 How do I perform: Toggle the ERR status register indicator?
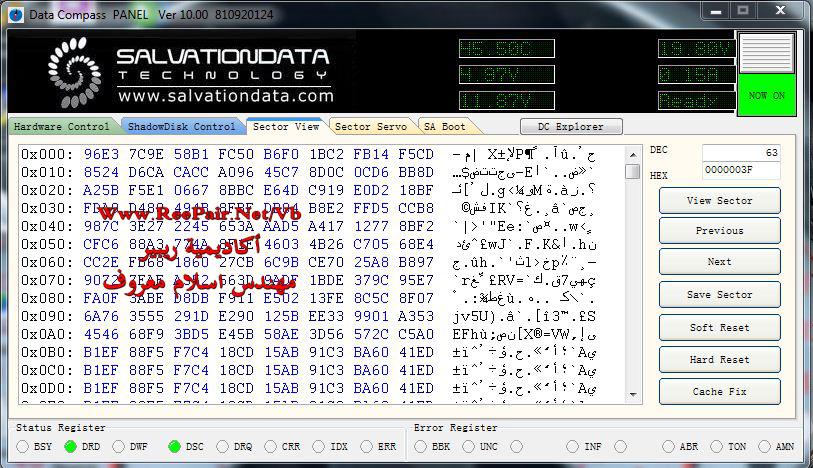(366, 447)
